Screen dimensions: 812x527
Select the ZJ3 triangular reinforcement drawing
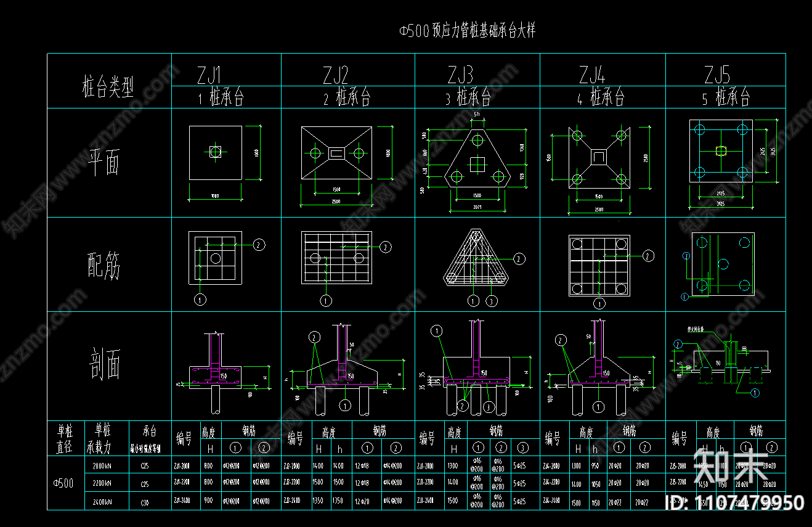pos(476,258)
